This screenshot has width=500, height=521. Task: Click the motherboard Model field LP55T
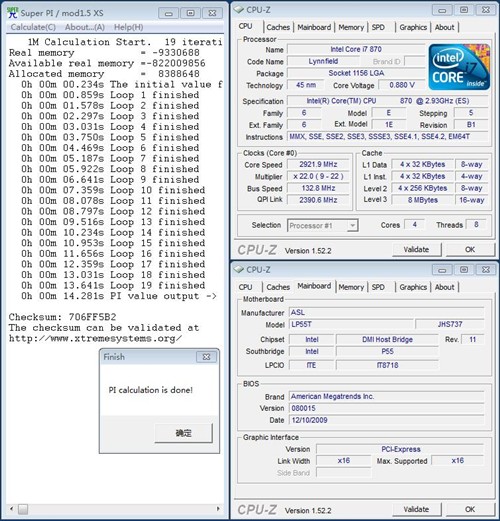pyautogui.click(x=351, y=324)
